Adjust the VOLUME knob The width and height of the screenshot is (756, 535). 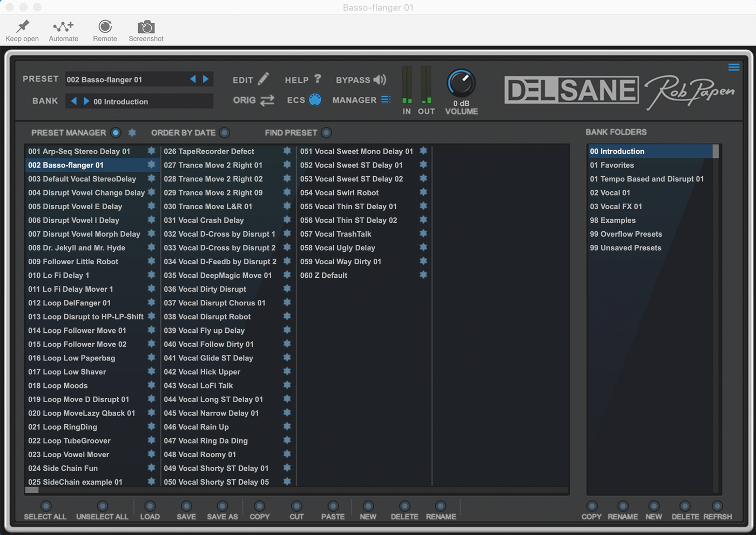[461, 83]
